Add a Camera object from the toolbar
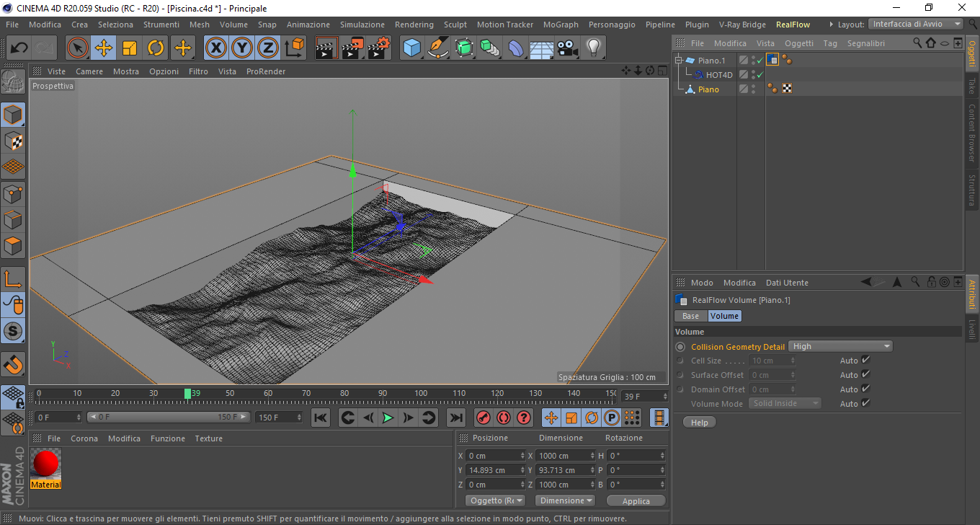This screenshot has width=980, height=525. point(568,48)
